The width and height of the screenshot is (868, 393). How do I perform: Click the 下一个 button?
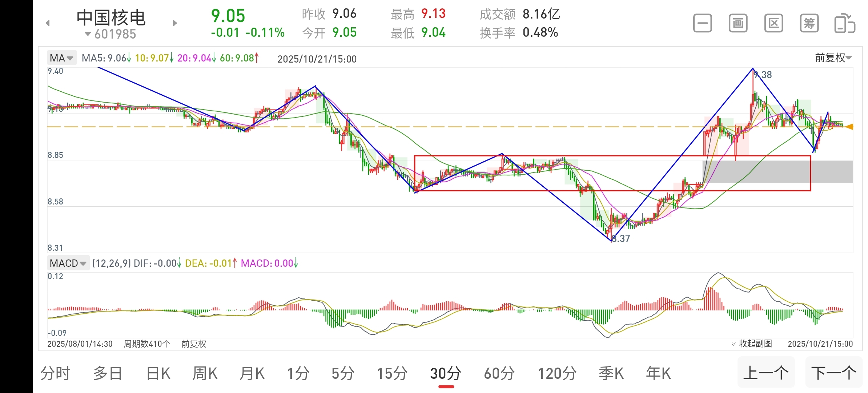tap(833, 373)
